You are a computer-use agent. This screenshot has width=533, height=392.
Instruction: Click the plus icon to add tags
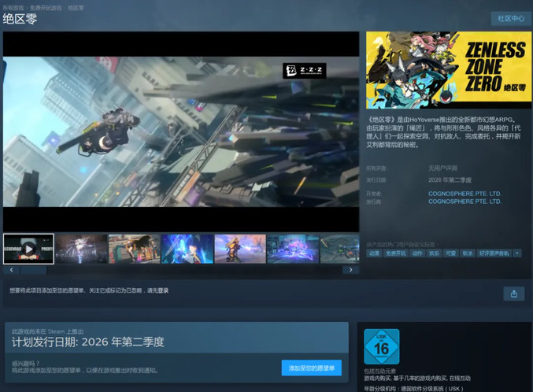(x=517, y=253)
